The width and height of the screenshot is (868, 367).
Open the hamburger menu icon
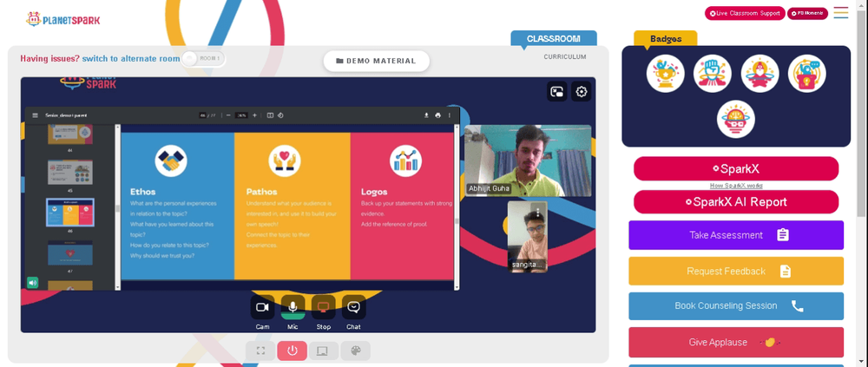840,13
